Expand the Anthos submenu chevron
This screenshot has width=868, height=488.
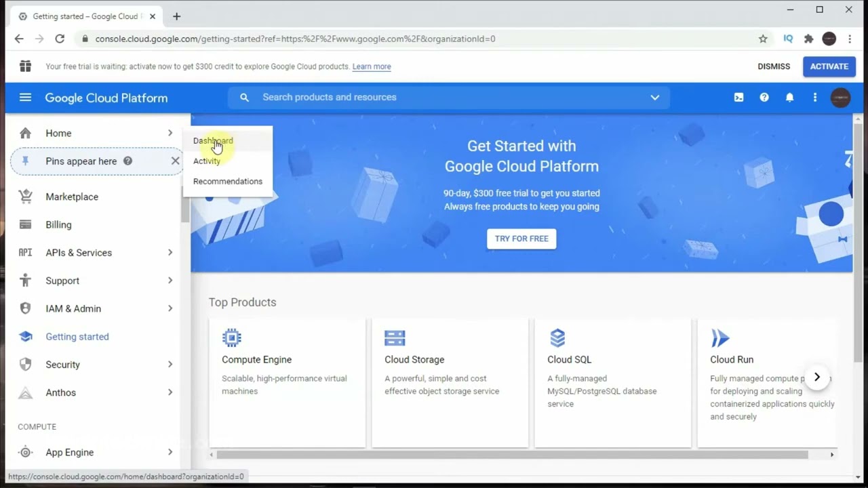[170, 392]
